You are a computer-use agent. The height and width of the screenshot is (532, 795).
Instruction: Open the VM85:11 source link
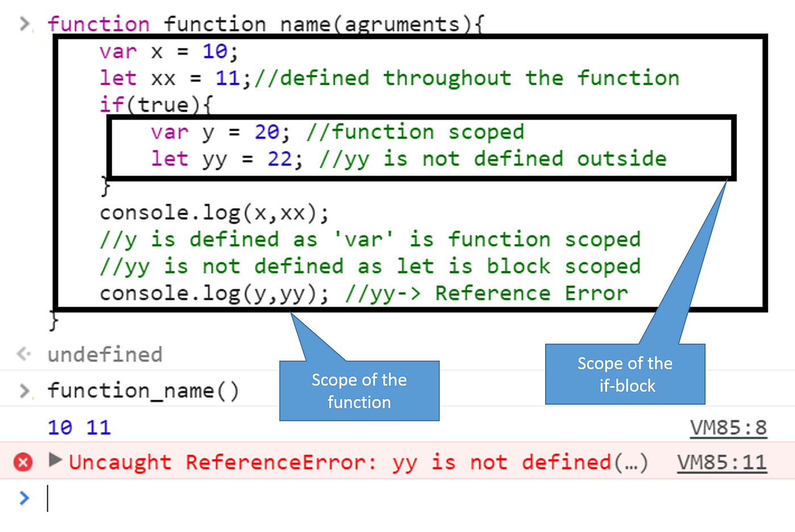(x=722, y=463)
